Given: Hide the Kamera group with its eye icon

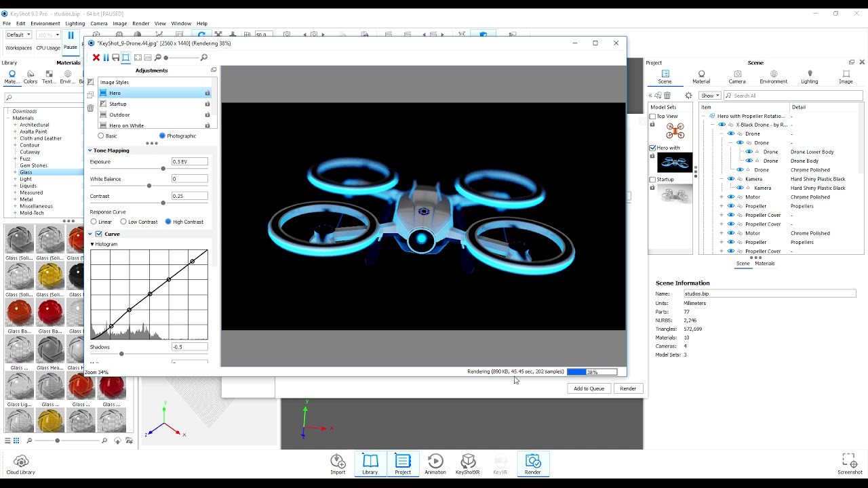Looking at the screenshot, I should click(731, 179).
